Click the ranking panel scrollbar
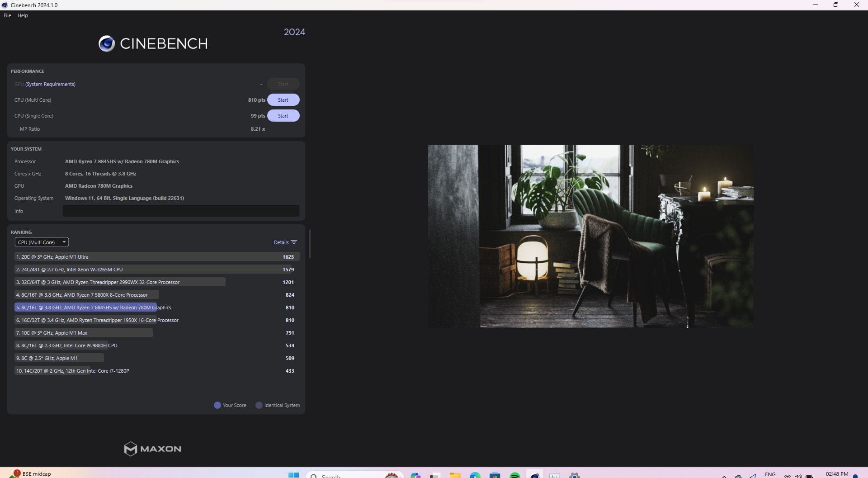This screenshot has height=478, width=868. tap(310, 244)
